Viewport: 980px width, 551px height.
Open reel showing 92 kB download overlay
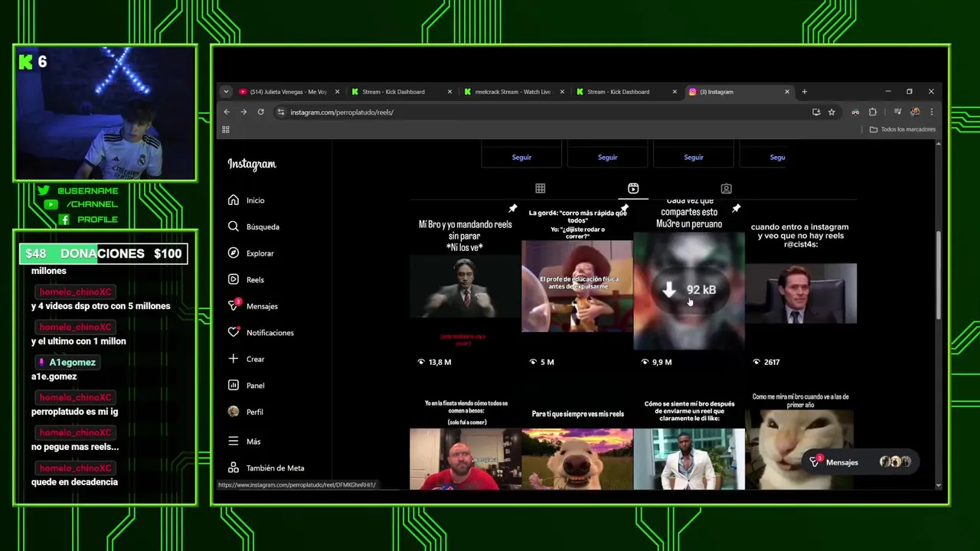pos(689,286)
